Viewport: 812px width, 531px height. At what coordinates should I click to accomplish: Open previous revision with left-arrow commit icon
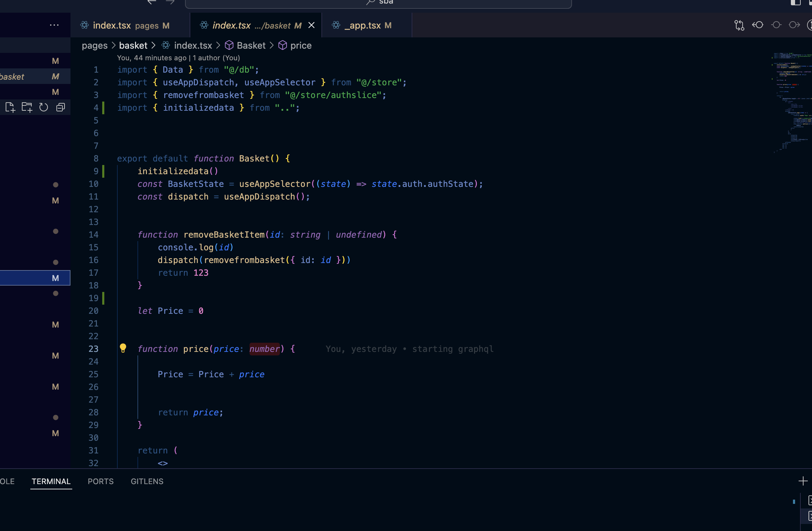click(758, 25)
